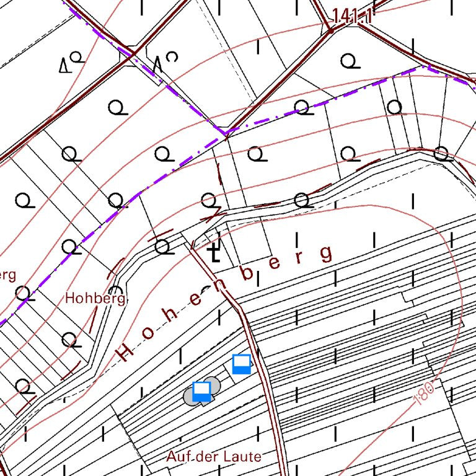Click the final letter g of Hohenberg

[x=327, y=253]
